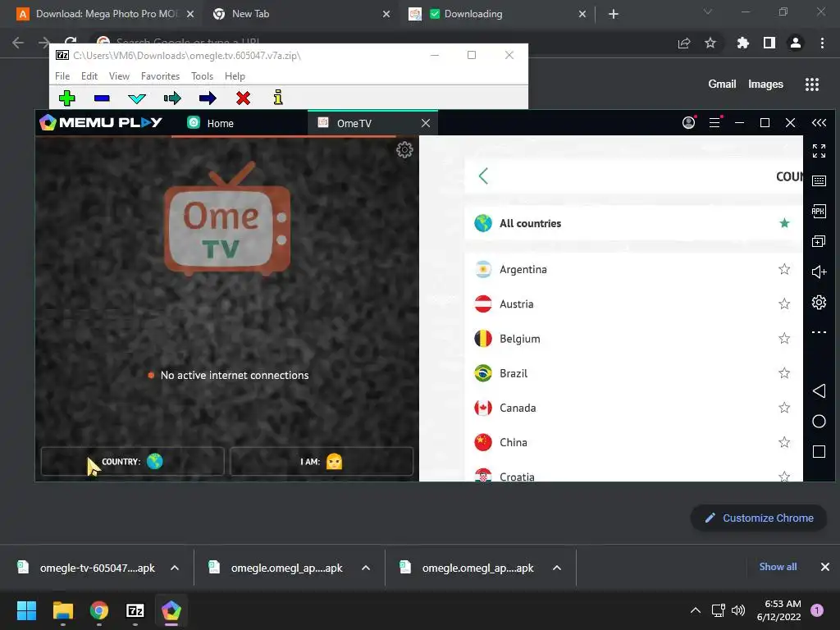Click 7-Zip taskbar icon
The height and width of the screenshot is (630, 840).
pyautogui.click(x=135, y=610)
